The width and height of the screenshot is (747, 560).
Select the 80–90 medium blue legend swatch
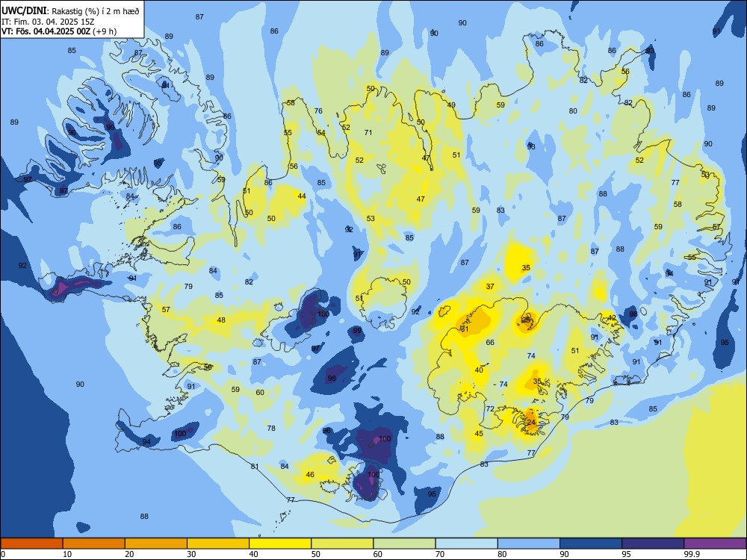tap(529, 544)
